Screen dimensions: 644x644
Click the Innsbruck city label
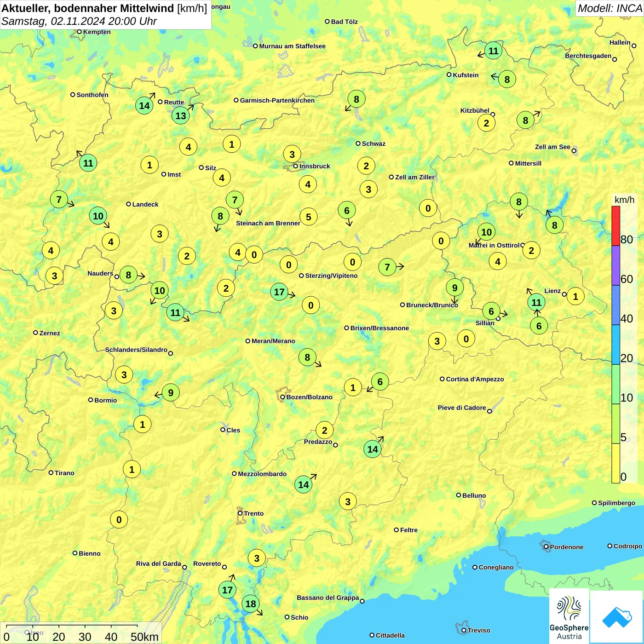315,166
